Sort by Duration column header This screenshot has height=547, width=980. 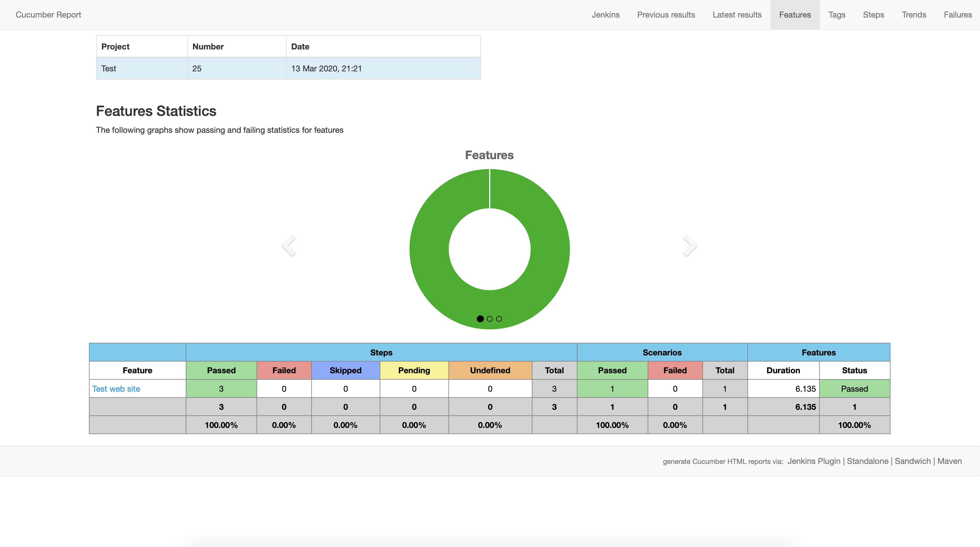(783, 371)
